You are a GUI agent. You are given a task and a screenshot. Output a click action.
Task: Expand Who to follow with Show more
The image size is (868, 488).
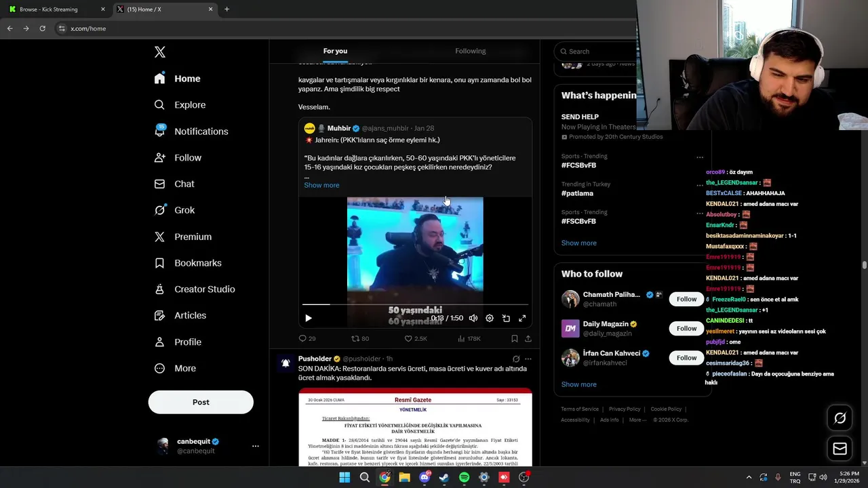pos(579,384)
